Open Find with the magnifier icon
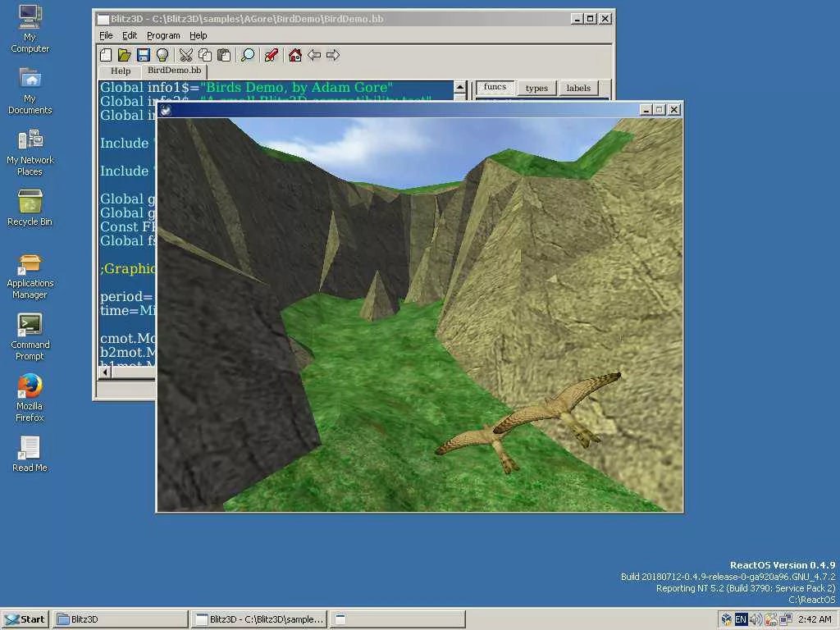This screenshot has height=630, width=840. [x=248, y=55]
